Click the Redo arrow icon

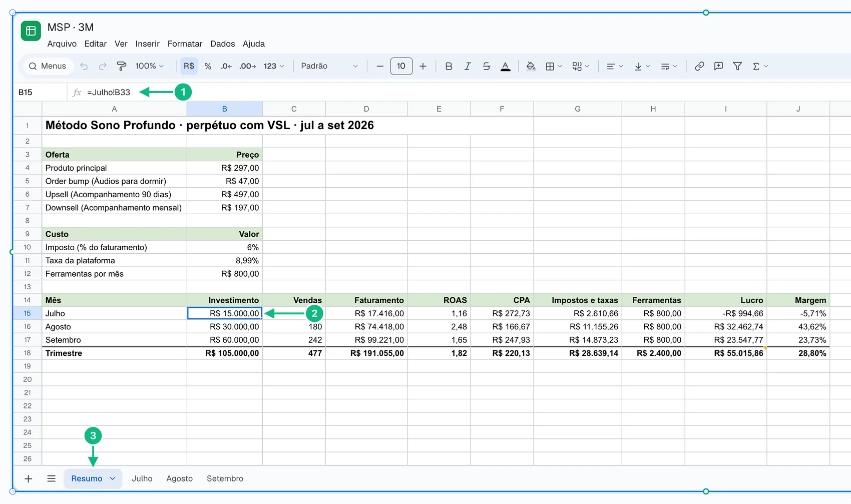[x=103, y=66]
